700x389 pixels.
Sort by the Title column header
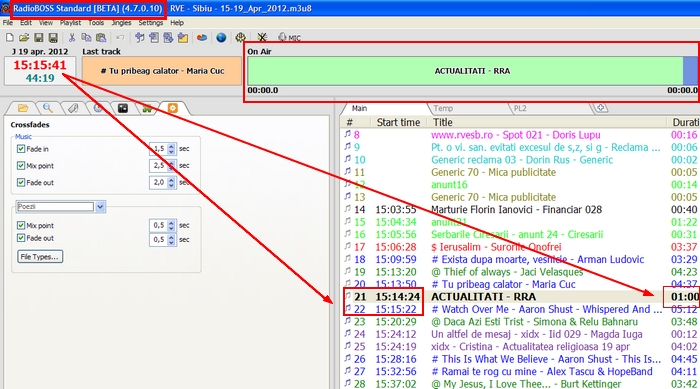coord(443,122)
